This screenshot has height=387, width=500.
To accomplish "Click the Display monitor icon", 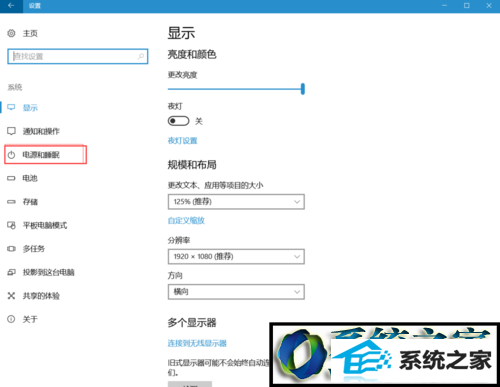I will tap(11, 107).
